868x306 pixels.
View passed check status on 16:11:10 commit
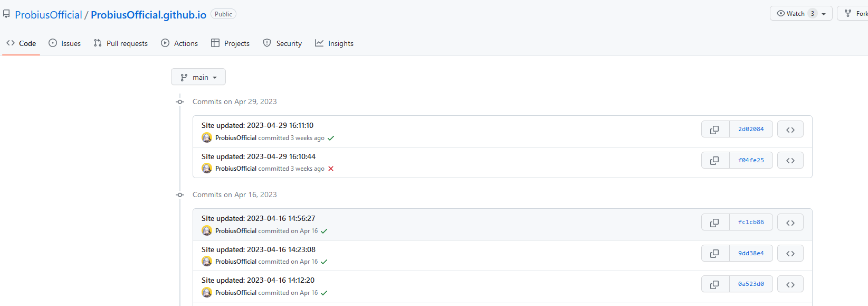coord(331,138)
